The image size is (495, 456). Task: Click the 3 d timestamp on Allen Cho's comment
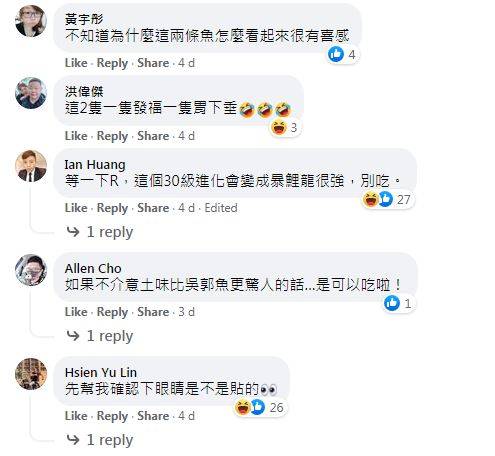[x=186, y=312]
